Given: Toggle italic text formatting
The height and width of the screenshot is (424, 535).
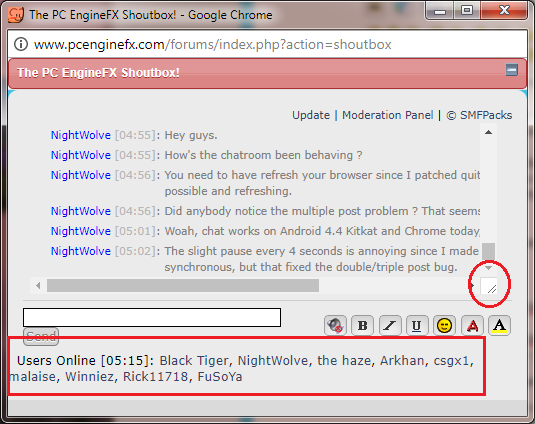Looking at the screenshot, I should pos(390,325).
